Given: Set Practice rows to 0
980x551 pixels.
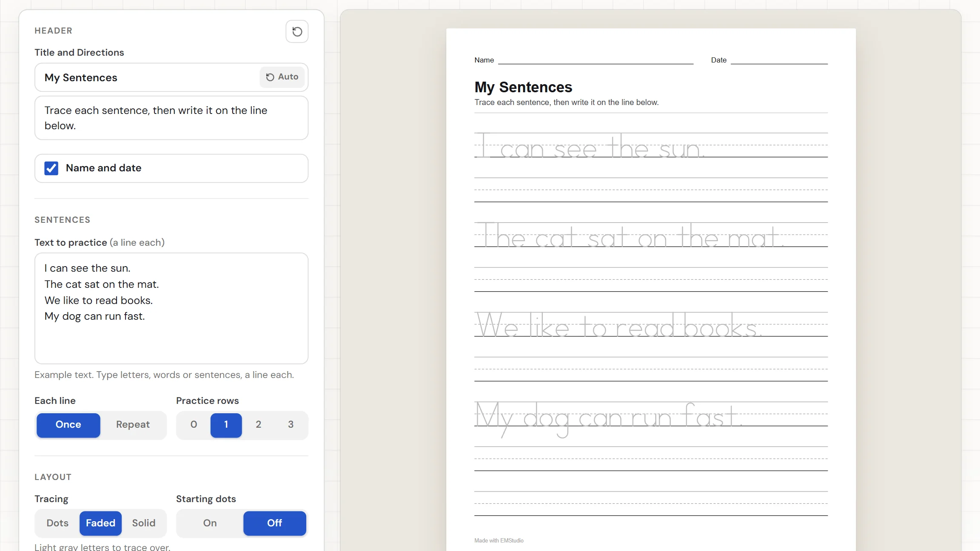Looking at the screenshot, I should 194,425.
